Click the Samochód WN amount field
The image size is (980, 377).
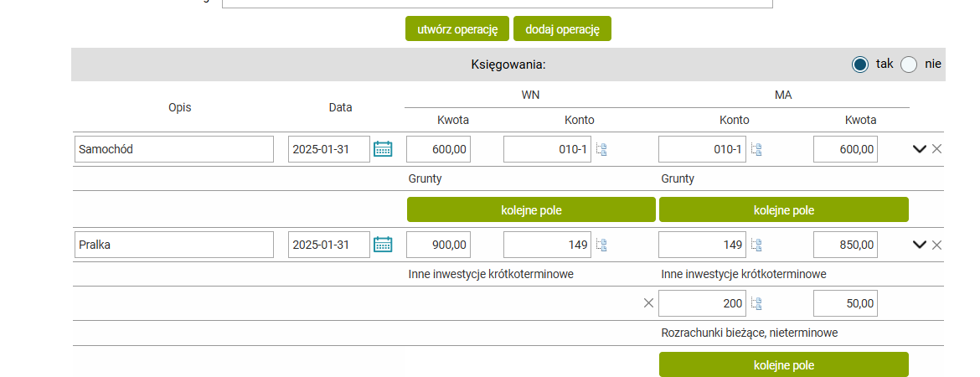[439, 149]
